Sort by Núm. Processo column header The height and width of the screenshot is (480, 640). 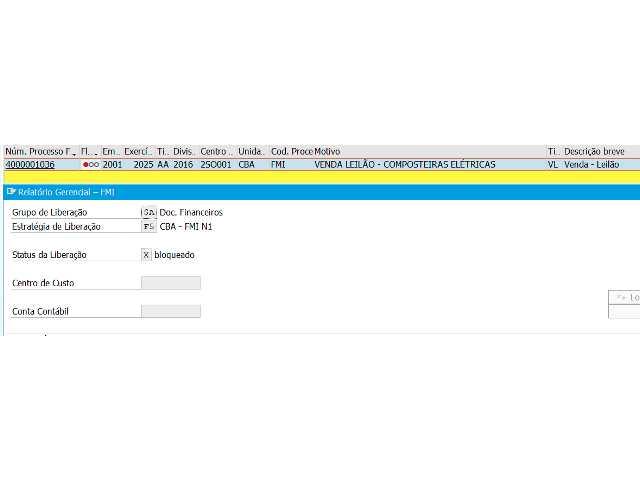coord(40,151)
